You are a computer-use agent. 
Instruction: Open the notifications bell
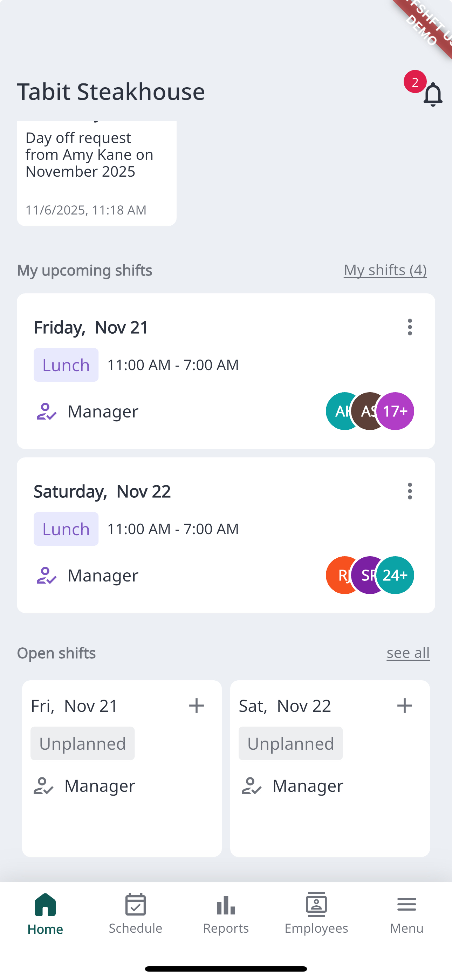coord(433,94)
